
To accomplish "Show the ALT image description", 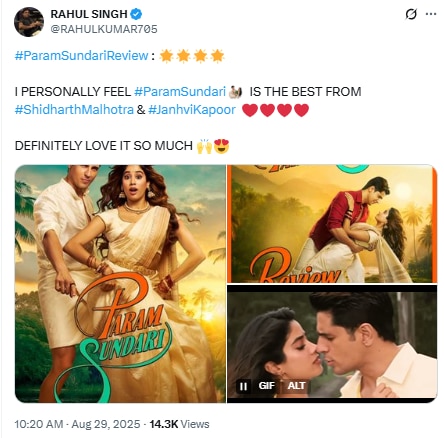I will [x=296, y=386].
